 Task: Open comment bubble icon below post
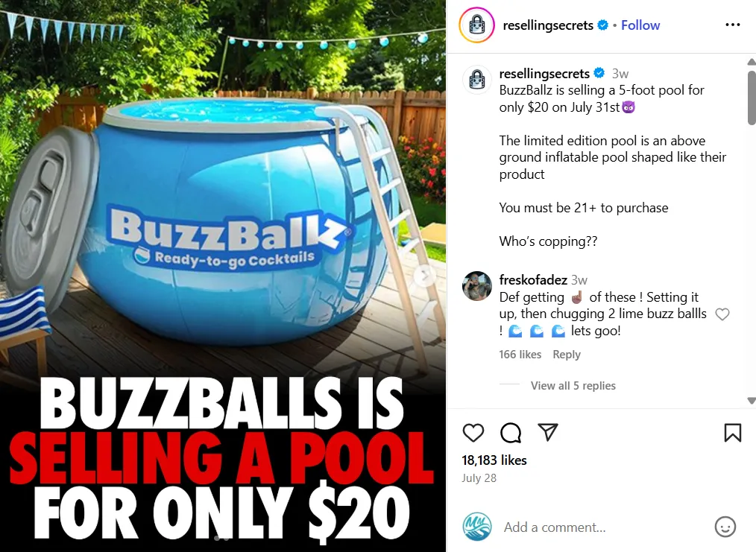point(511,433)
